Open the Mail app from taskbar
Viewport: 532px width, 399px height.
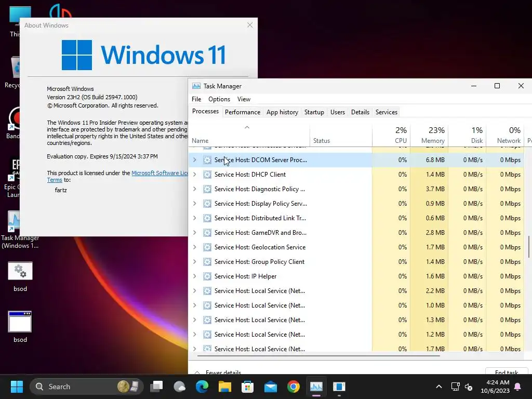tap(270, 387)
